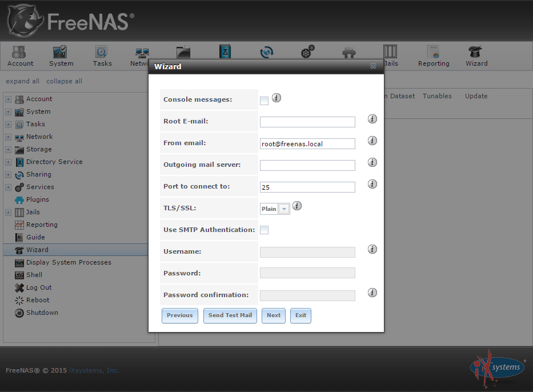Expand the Storage tree node
The height and width of the screenshot is (392, 533).
(9, 150)
